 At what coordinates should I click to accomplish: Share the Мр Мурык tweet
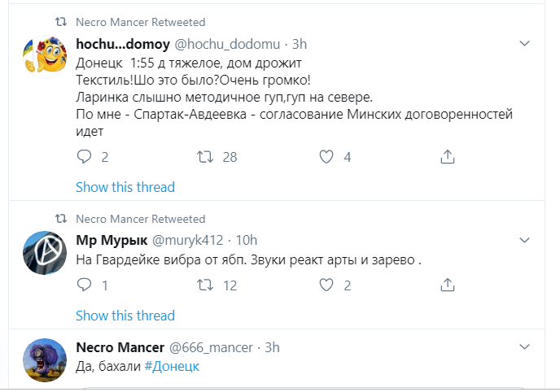(x=447, y=285)
